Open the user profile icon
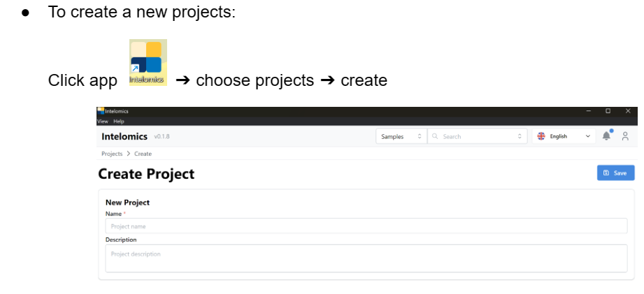The width and height of the screenshot is (644, 294). [x=625, y=136]
